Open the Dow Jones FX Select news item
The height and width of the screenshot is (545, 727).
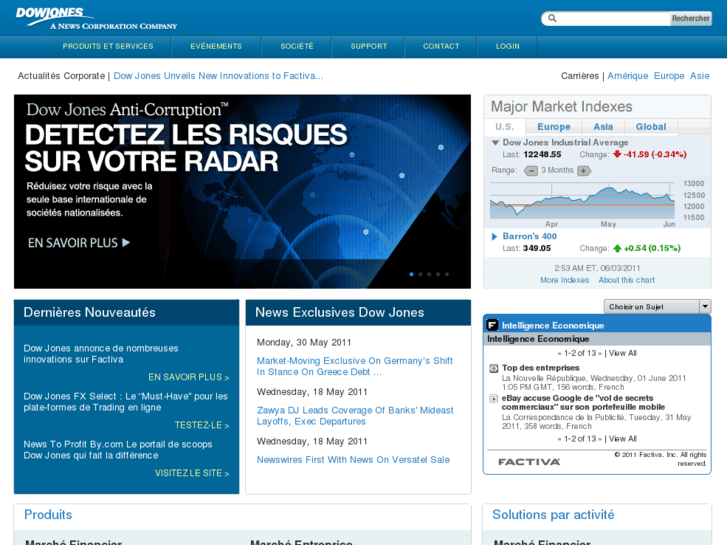pyautogui.click(x=126, y=402)
